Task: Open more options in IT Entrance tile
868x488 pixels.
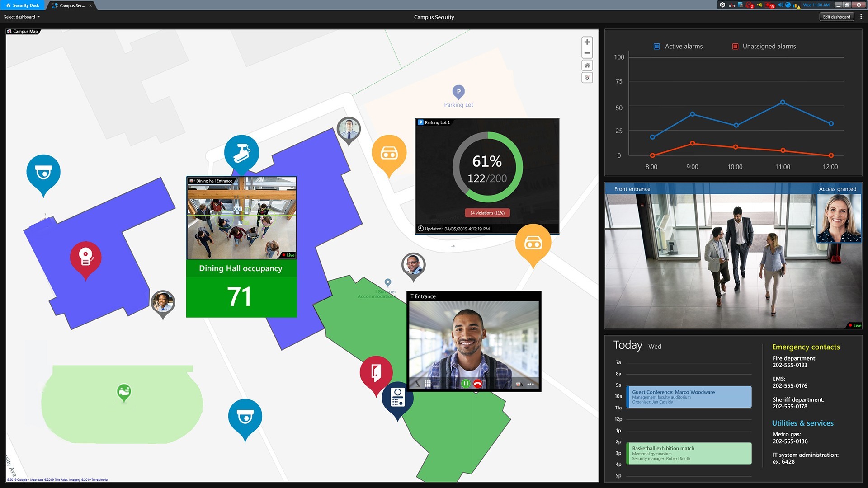Action: click(531, 384)
